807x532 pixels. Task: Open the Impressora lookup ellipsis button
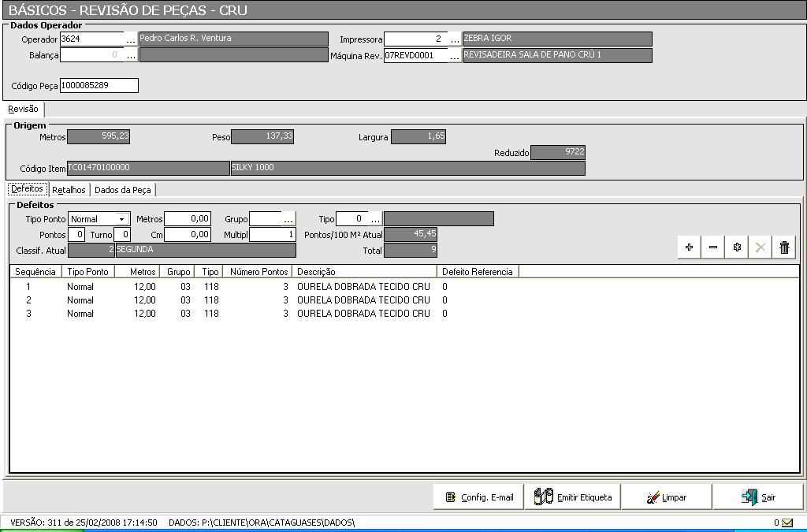(x=455, y=39)
